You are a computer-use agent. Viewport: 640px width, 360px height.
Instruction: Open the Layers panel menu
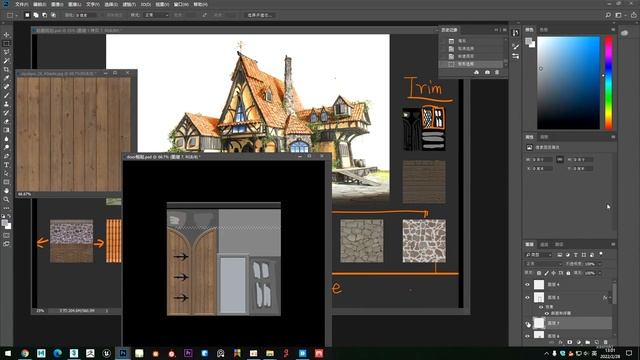pyautogui.click(x=613, y=244)
